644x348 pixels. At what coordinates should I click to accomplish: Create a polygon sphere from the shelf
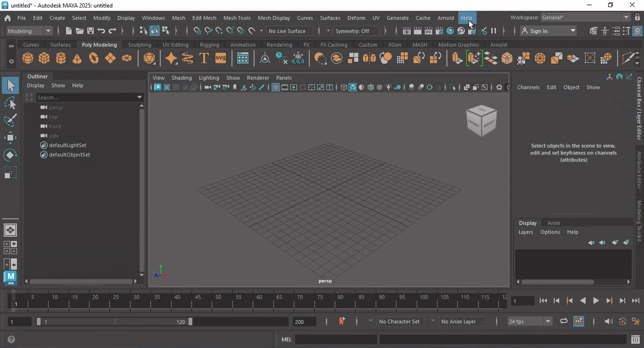tap(28, 58)
